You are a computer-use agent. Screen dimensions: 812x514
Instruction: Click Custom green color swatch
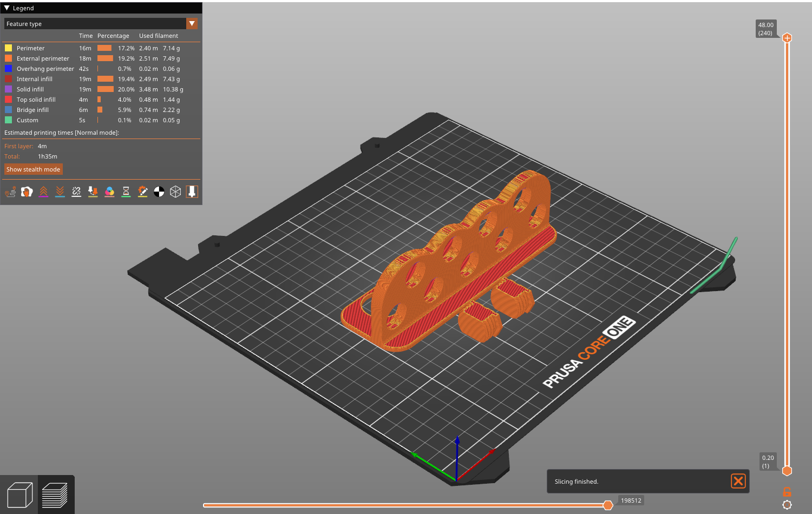(x=9, y=120)
